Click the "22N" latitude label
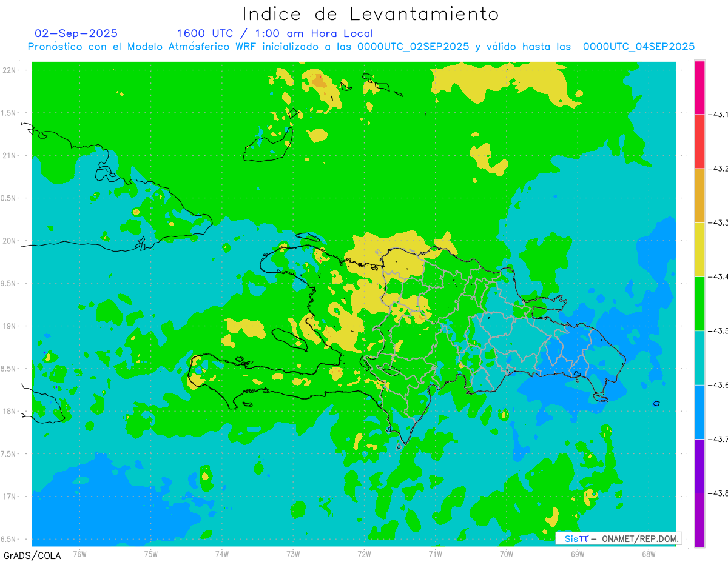 click(10, 70)
